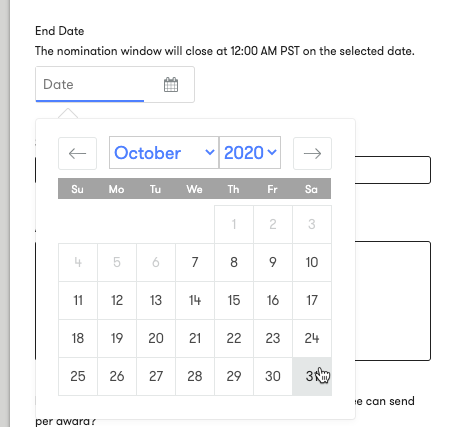This screenshot has height=427, width=452.
Task: Choose October 22 under Thursday
Action: click(234, 338)
